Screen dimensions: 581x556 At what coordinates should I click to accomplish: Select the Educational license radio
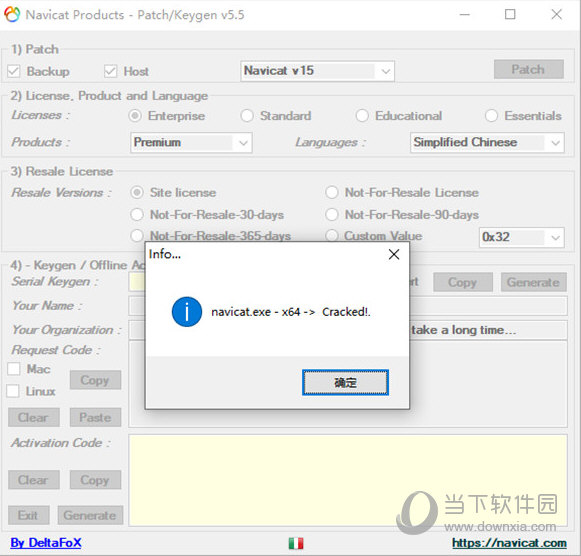[362, 116]
